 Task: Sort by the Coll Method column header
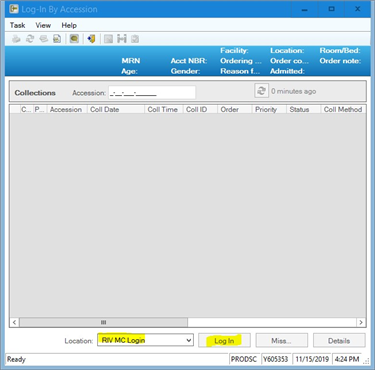click(x=343, y=109)
